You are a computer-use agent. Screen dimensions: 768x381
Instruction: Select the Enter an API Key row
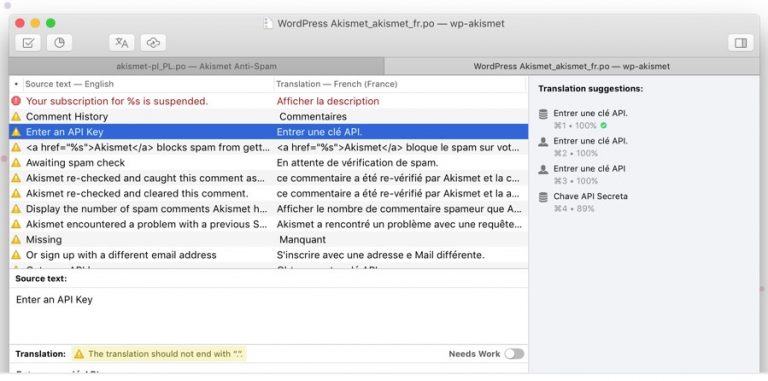click(268, 132)
